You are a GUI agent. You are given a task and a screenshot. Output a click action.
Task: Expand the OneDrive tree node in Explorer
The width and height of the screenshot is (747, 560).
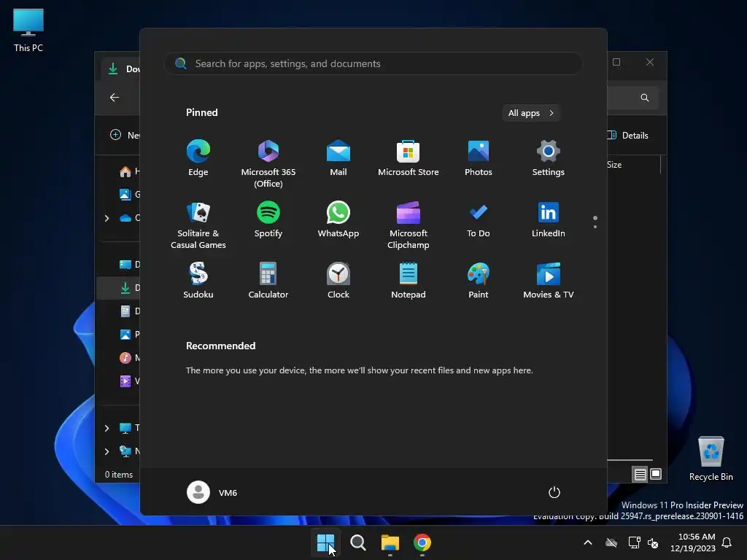point(107,218)
